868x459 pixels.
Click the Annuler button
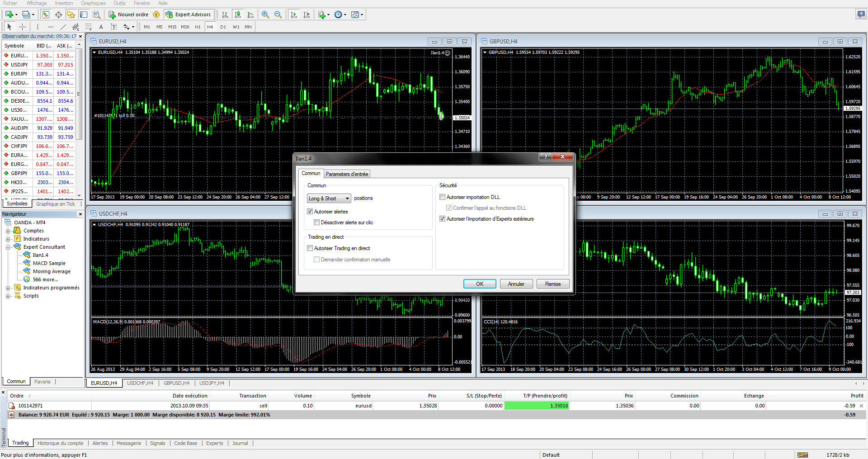click(516, 284)
